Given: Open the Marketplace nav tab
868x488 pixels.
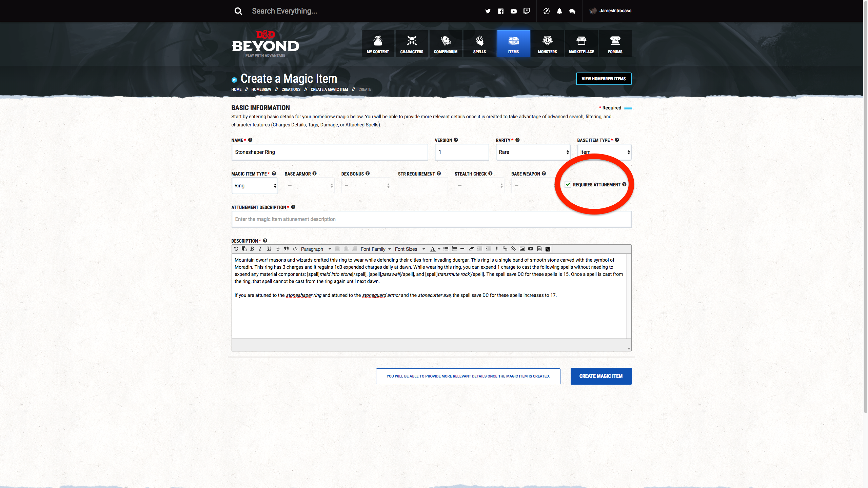Looking at the screenshot, I should [x=581, y=44].
